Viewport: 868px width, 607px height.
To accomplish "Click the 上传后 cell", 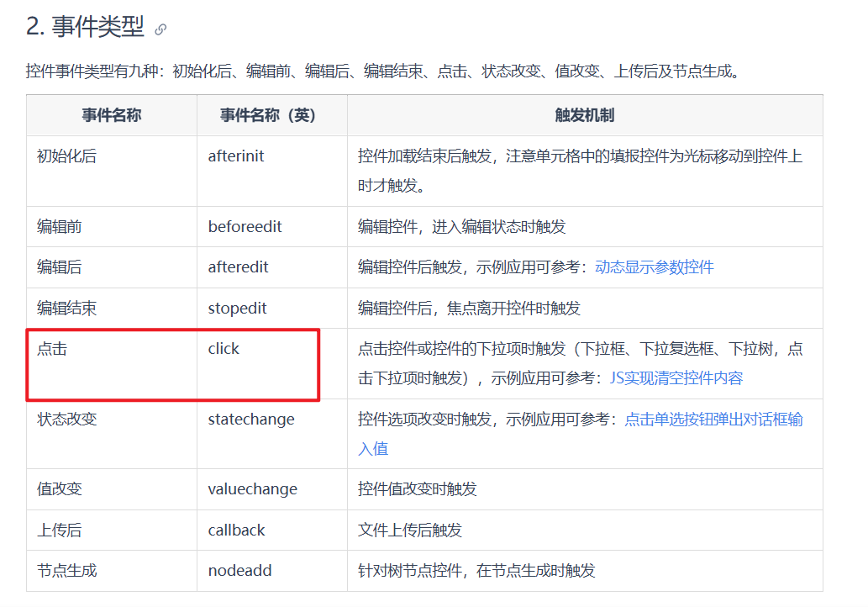I will 112,530.
